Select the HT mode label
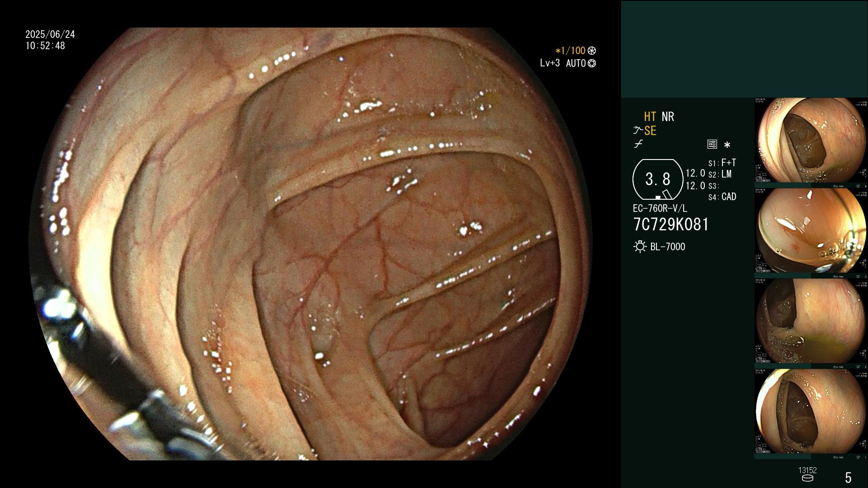Image resolution: width=868 pixels, height=488 pixels. (x=650, y=117)
